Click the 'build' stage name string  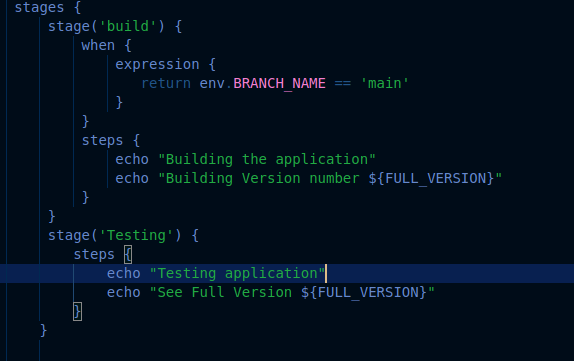[x=127, y=26]
